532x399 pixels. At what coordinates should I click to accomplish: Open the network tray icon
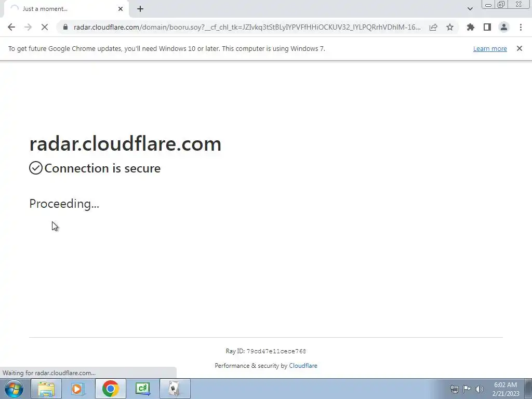coord(454,389)
